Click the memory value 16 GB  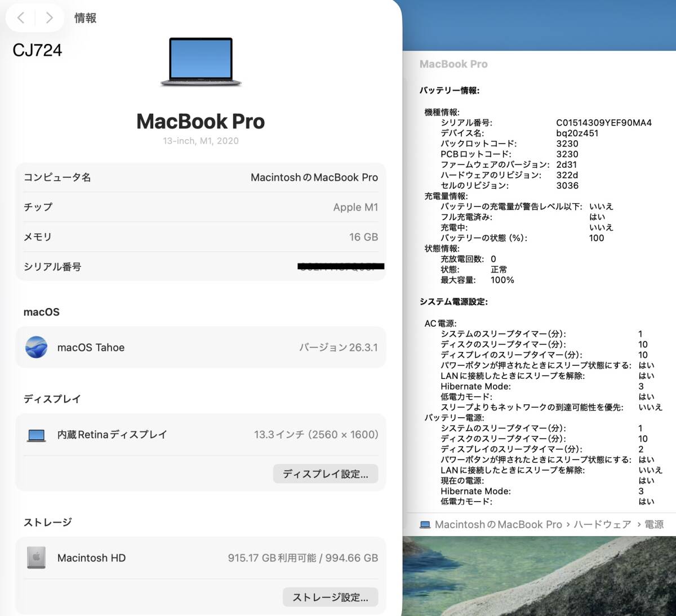point(363,237)
